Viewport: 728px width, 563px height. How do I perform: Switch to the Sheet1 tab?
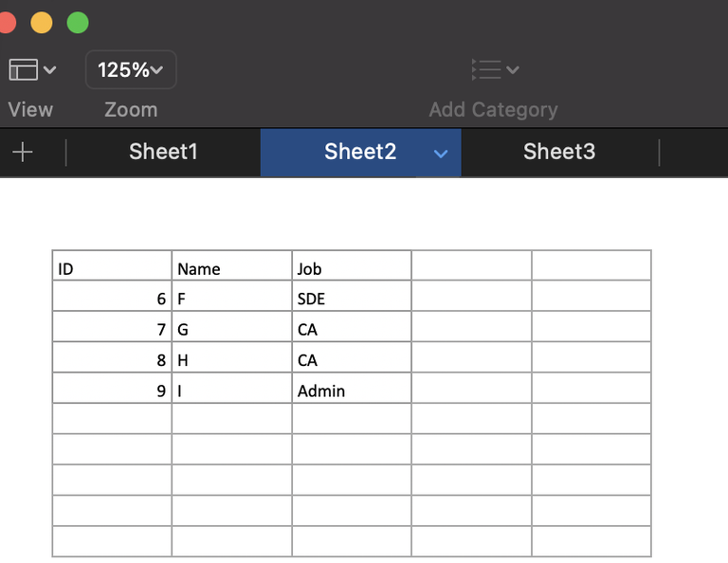tap(163, 152)
